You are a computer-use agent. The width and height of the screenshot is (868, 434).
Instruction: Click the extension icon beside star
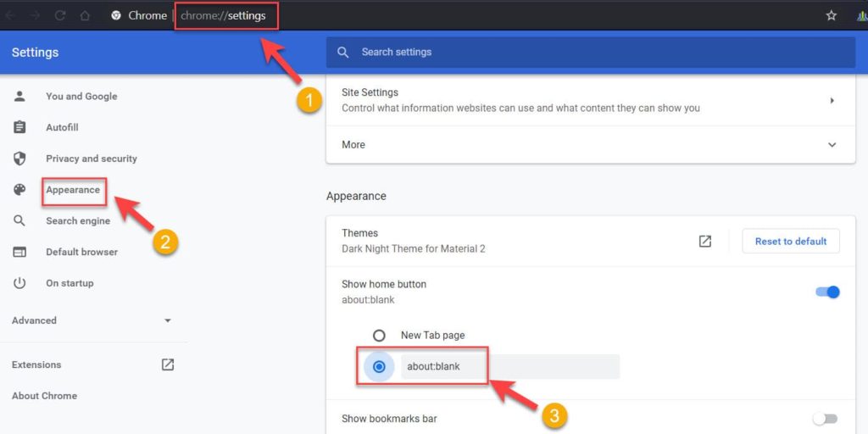click(861, 15)
